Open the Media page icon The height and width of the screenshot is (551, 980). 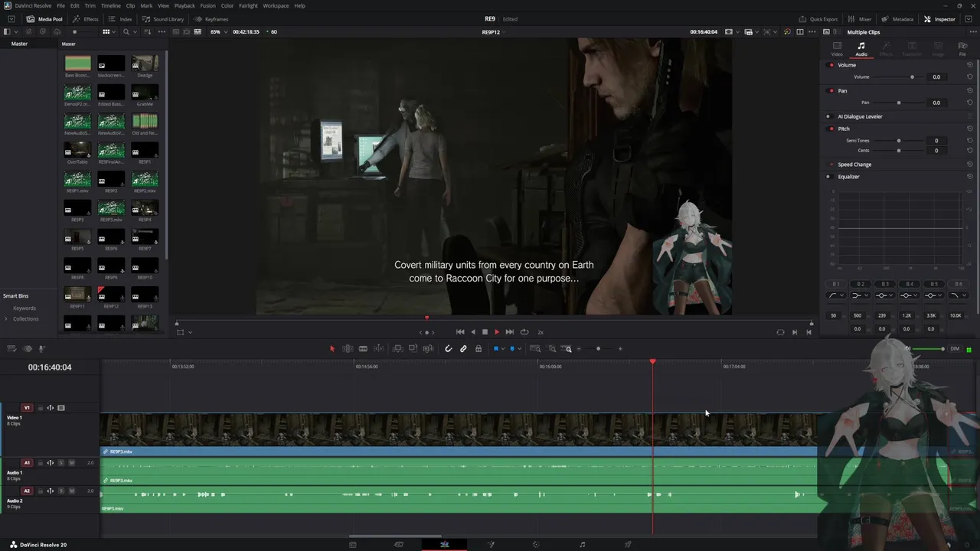tap(353, 545)
